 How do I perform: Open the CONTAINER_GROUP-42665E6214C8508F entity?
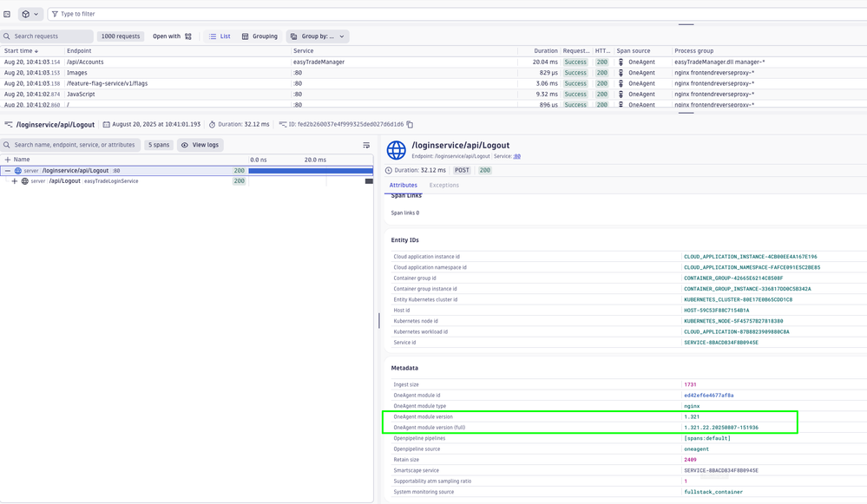(x=733, y=278)
